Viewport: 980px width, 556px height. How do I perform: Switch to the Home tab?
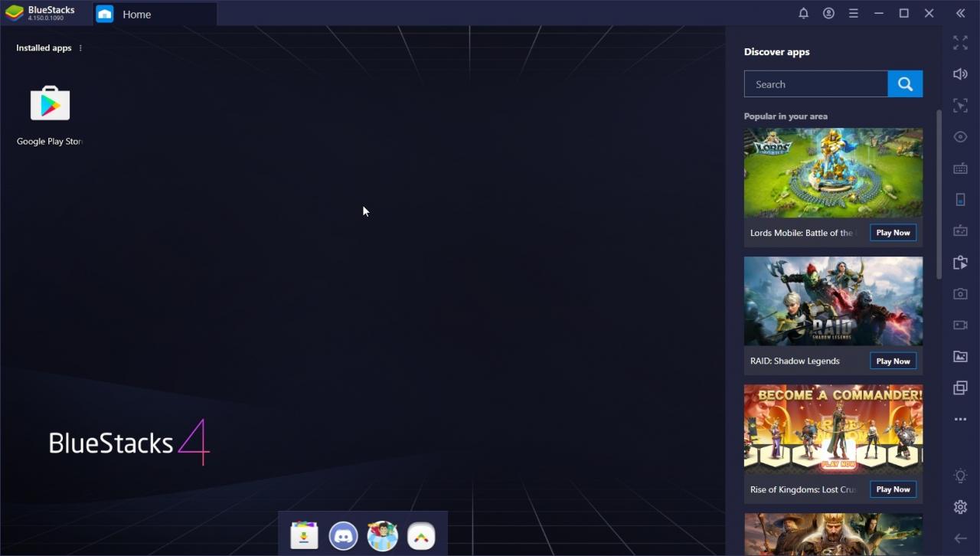155,14
